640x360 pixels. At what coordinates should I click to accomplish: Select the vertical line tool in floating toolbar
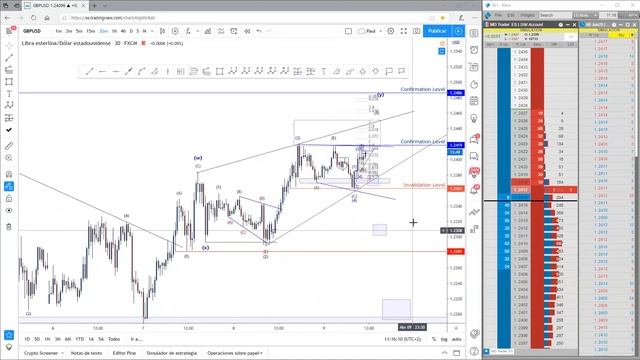coord(167,71)
